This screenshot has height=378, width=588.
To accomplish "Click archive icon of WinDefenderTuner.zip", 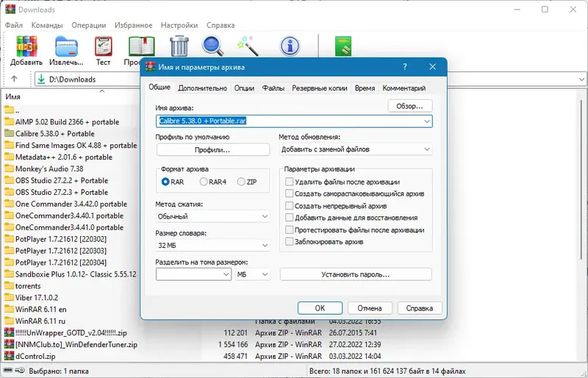I will pos(9,344).
